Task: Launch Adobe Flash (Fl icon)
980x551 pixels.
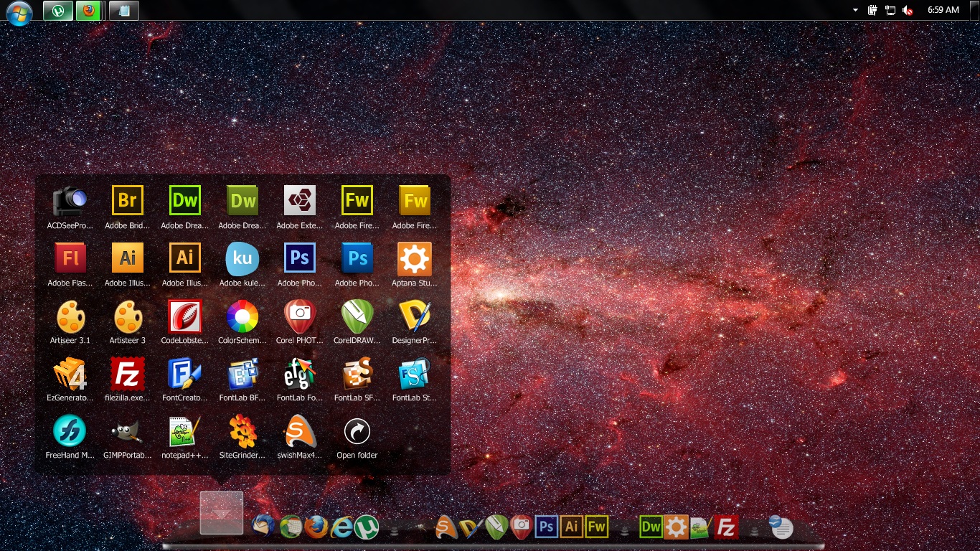Action: [70, 258]
